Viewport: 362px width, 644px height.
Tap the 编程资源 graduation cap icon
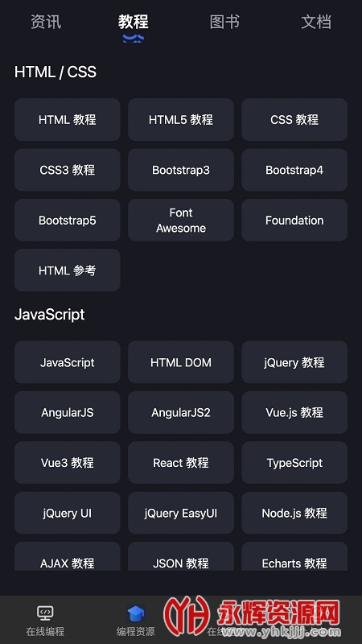pos(136,613)
